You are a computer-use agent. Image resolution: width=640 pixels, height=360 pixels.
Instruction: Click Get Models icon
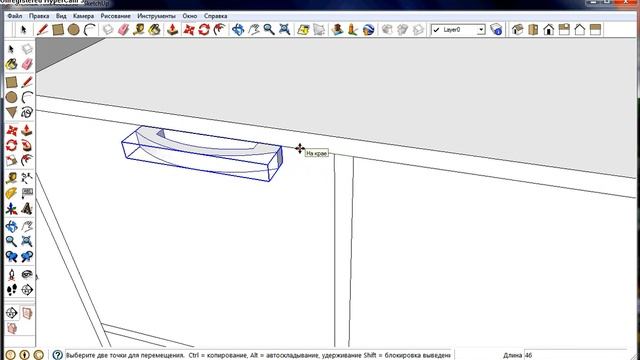click(387, 29)
